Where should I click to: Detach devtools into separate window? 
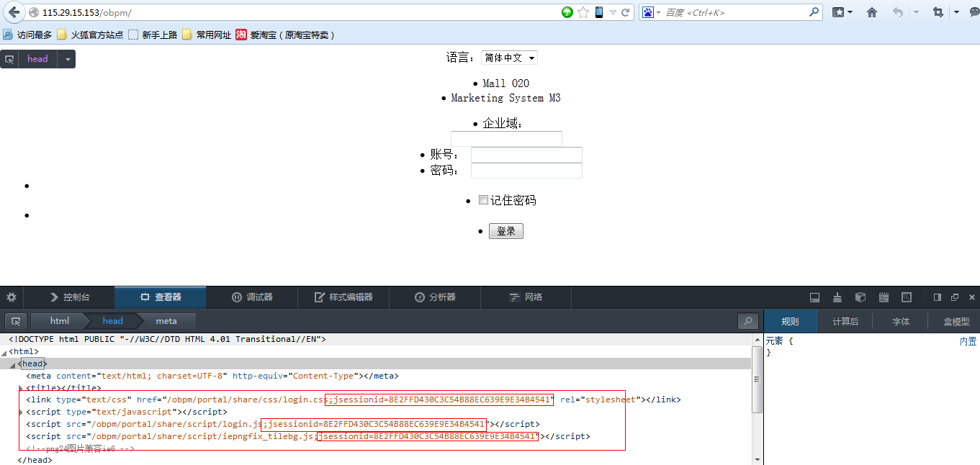tap(955, 297)
